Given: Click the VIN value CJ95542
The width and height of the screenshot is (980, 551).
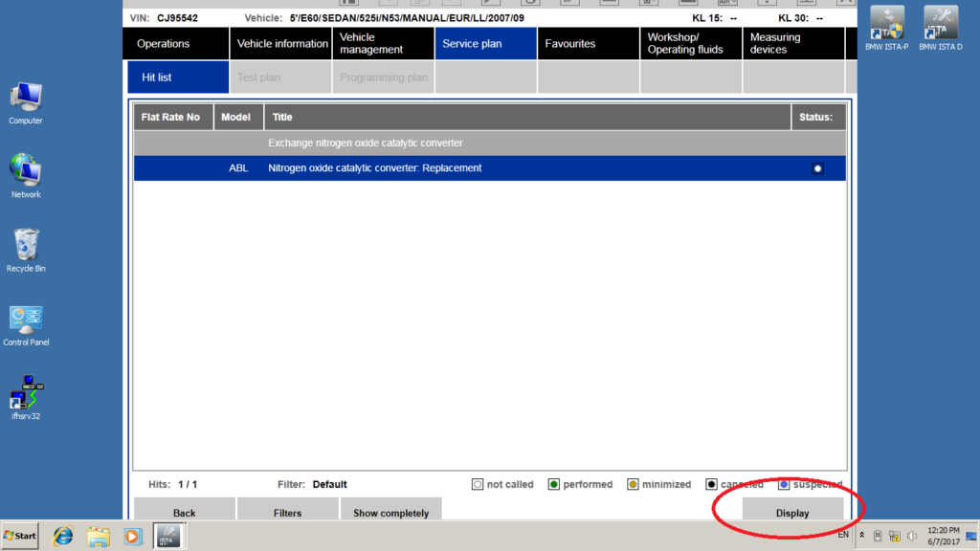Looking at the screenshot, I should click(x=177, y=18).
